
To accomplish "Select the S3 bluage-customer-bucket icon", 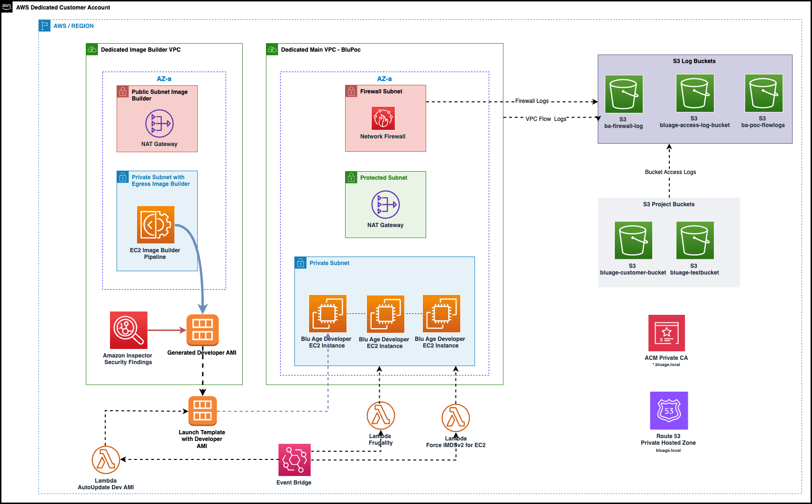I will click(633, 240).
